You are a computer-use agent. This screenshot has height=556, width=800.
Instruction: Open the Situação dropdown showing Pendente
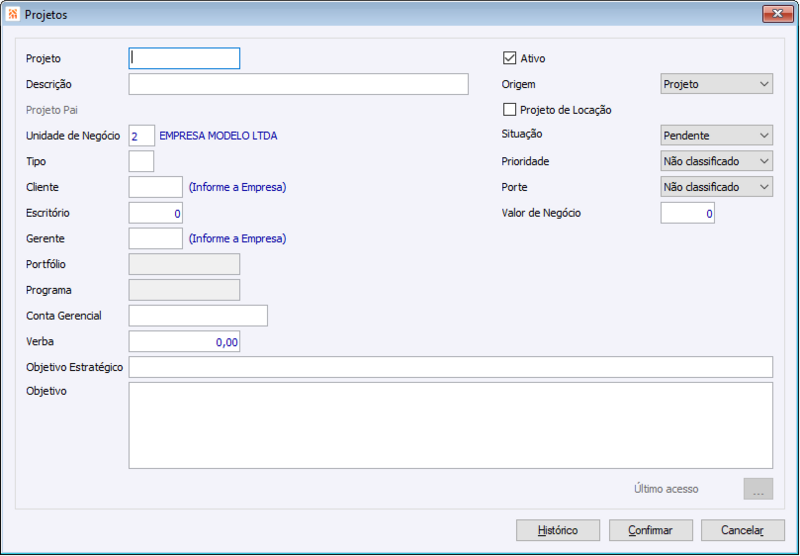[716, 136]
